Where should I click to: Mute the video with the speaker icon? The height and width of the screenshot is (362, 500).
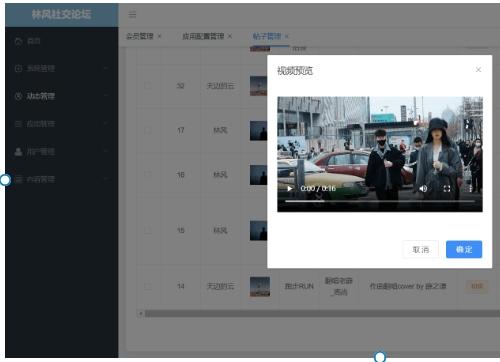(x=423, y=189)
